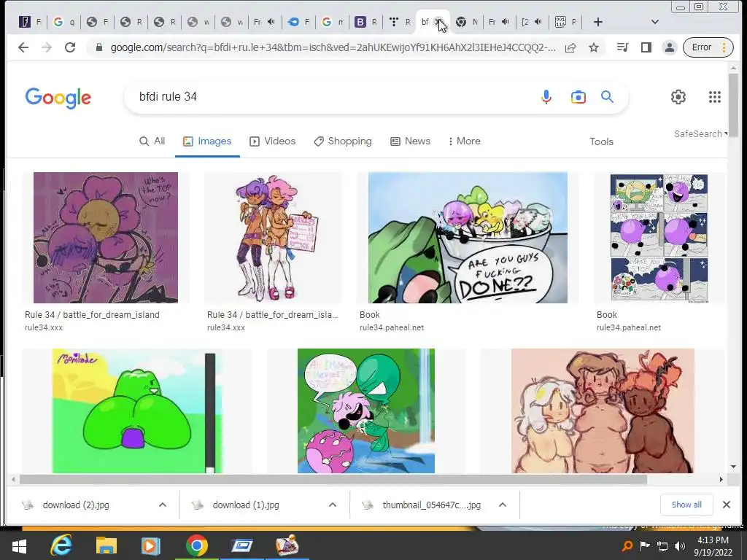The width and height of the screenshot is (747, 560).
Task: Expand the tab search chevron
Action: click(655, 22)
